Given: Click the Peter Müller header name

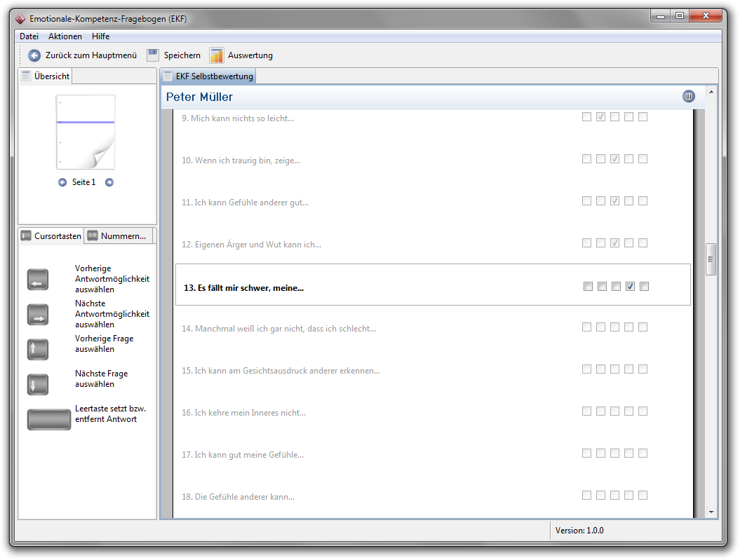Looking at the screenshot, I should coord(200,97).
